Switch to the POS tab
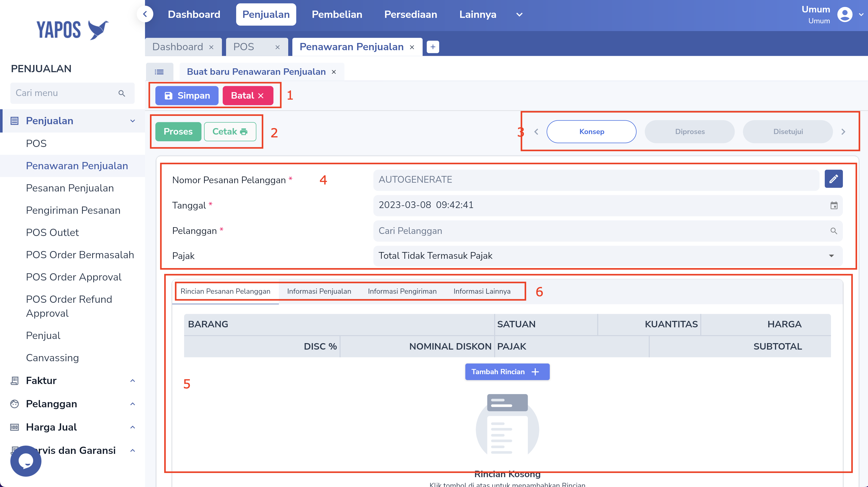Image resolution: width=868 pixels, height=487 pixels. [244, 47]
